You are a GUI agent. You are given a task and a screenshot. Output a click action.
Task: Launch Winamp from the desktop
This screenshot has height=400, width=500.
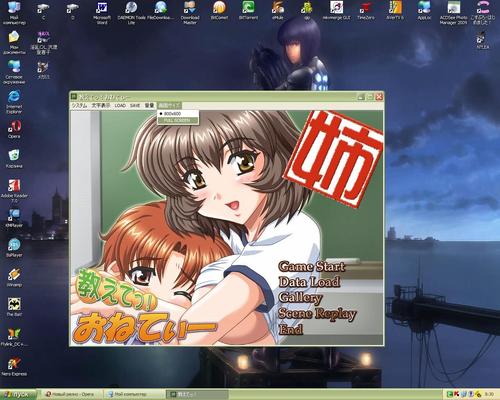point(14,278)
